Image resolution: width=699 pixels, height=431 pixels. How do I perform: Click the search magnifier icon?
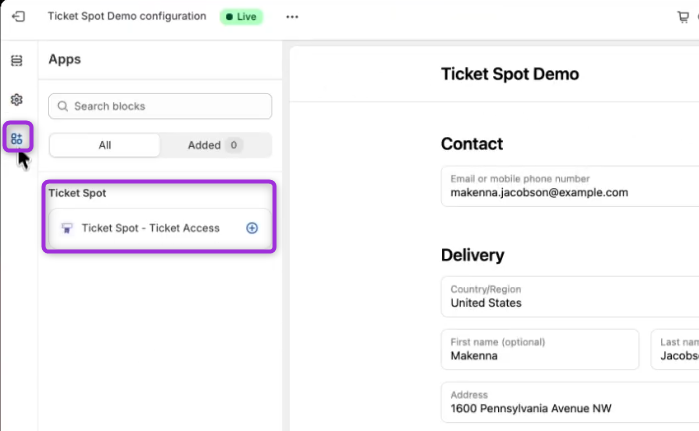coord(63,106)
